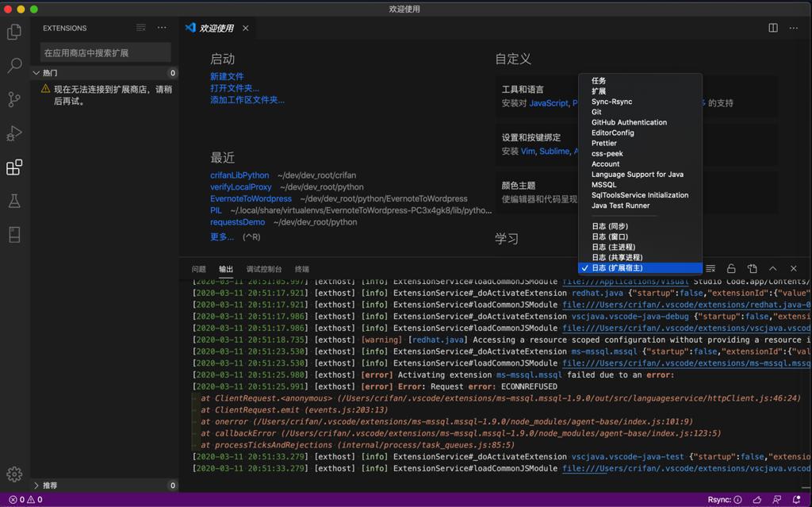Switch to the 调试控制台 panel tab
The height and width of the screenshot is (507, 812).
[264, 269]
